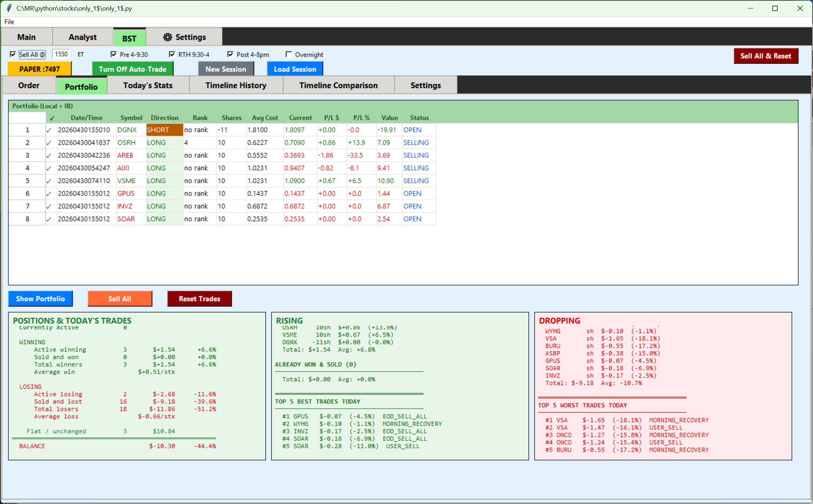Switch to the Order sub-tab
Viewport: 813px width, 504px height.
[x=29, y=86]
